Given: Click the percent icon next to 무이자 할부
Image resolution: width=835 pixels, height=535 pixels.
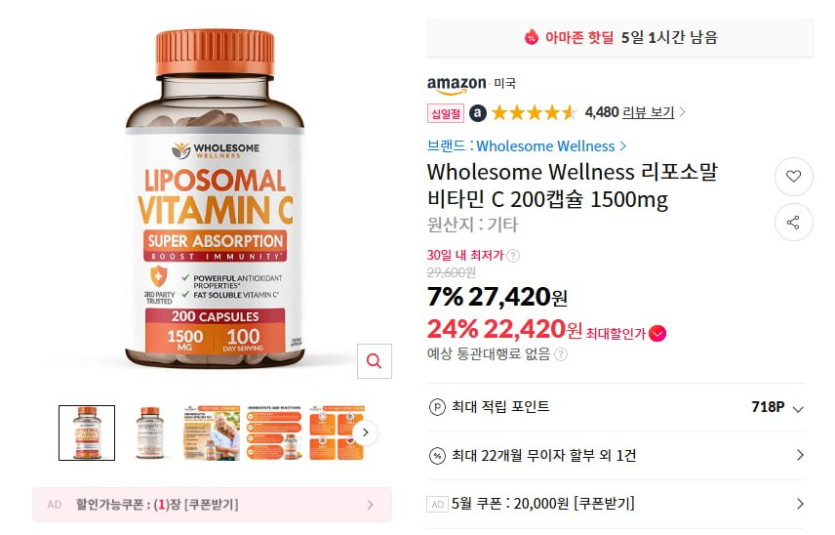Looking at the screenshot, I should pos(437,456).
